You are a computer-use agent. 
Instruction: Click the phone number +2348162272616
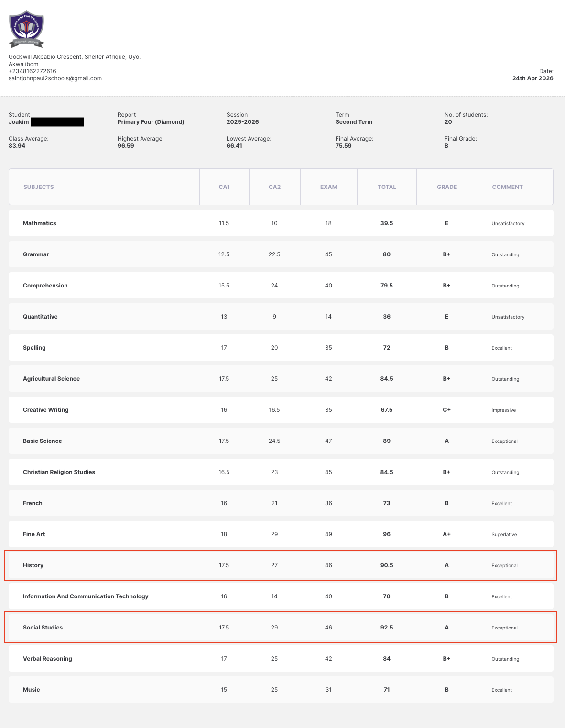tap(33, 71)
